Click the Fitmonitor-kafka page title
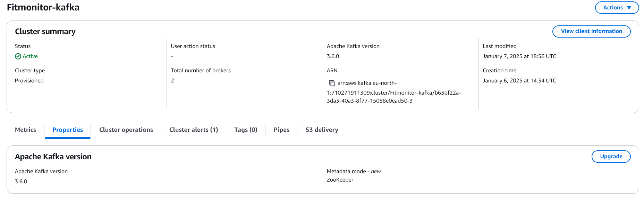The height and width of the screenshot is (200, 644). click(43, 7)
